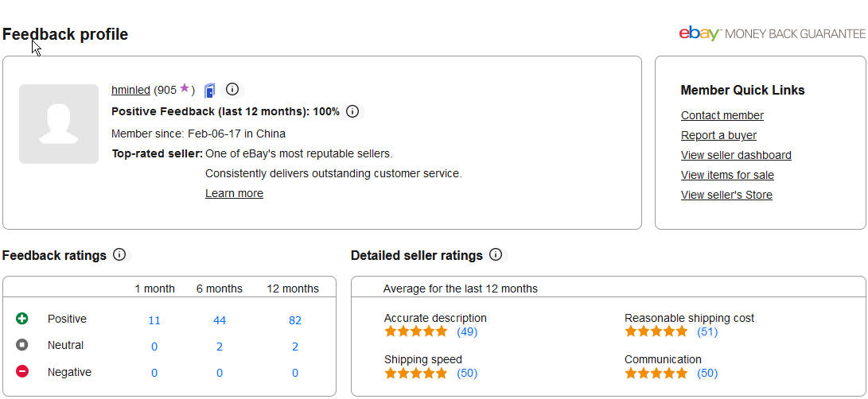The width and height of the screenshot is (868, 399).
Task: View the 44 positive ratings for 6 months
Action: (220, 320)
